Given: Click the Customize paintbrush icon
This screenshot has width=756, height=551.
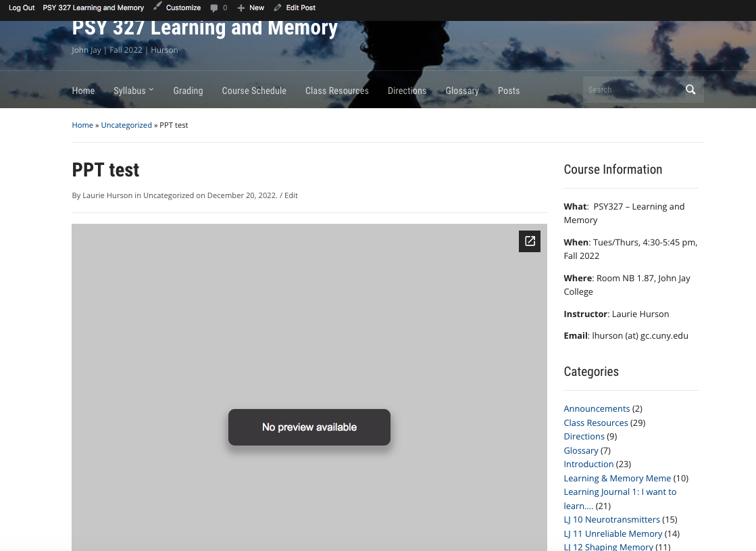Looking at the screenshot, I should 157,7.
